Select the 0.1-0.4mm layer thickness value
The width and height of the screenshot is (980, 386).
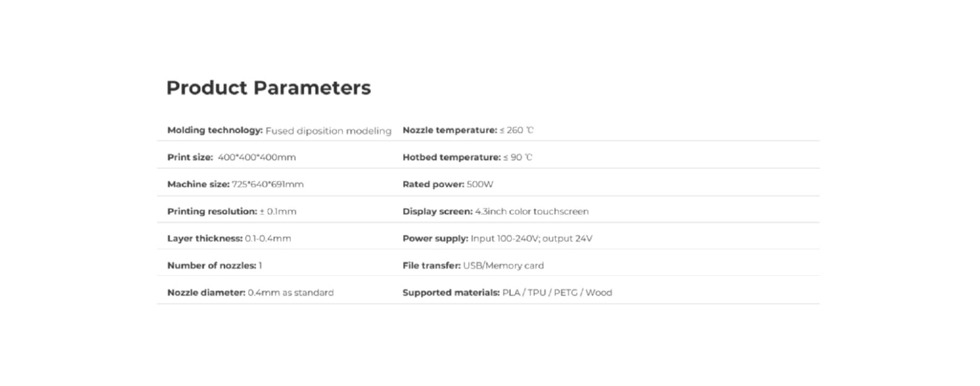[268, 239]
